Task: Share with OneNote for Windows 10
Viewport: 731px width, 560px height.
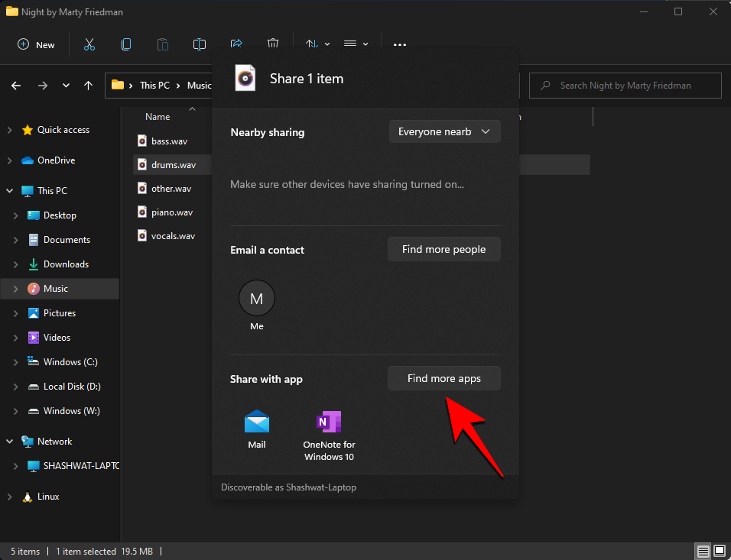Action: (329, 436)
